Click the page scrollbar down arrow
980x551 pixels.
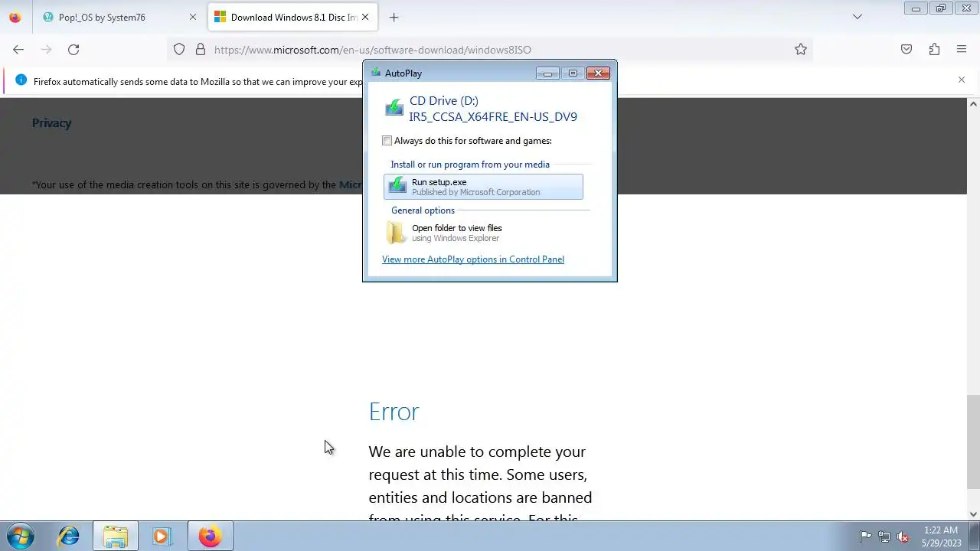pyautogui.click(x=973, y=514)
